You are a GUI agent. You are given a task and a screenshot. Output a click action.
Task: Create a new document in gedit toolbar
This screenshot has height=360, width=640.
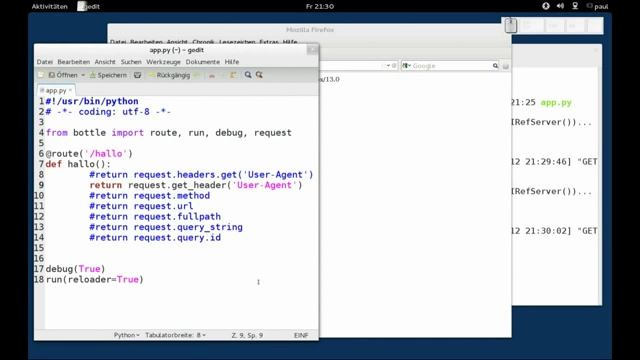(x=41, y=75)
